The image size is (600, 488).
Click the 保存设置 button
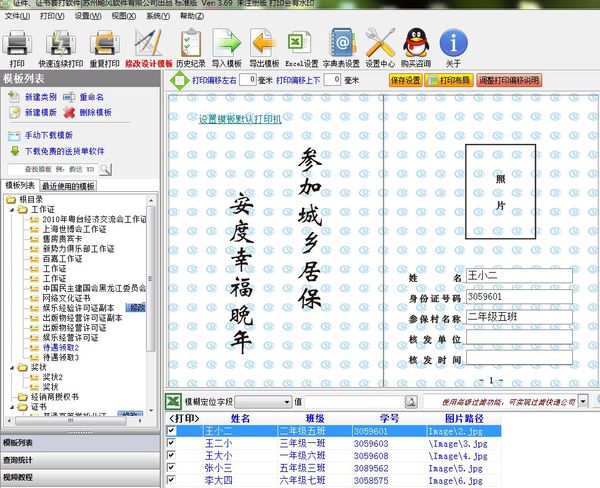pyautogui.click(x=405, y=80)
